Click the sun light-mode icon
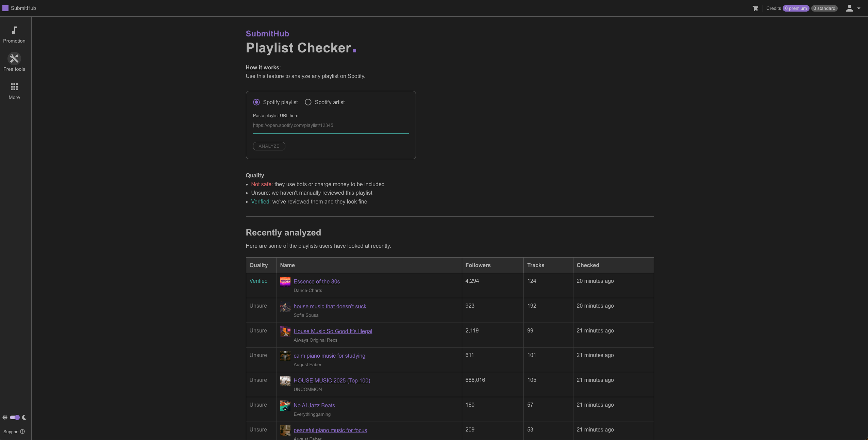Image resolution: width=868 pixels, height=440 pixels. [x=5, y=417]
